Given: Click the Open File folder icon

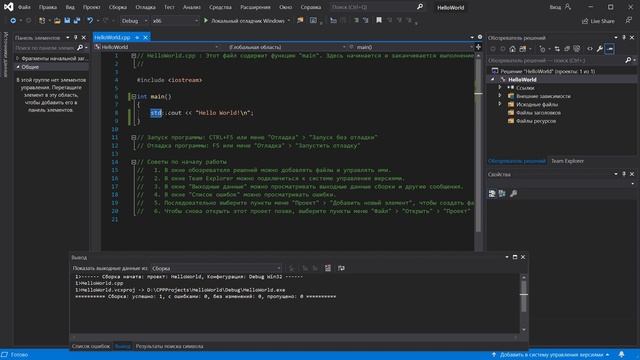Looking at the screenshot, I should pyautogui.click(x=57, y=20).
